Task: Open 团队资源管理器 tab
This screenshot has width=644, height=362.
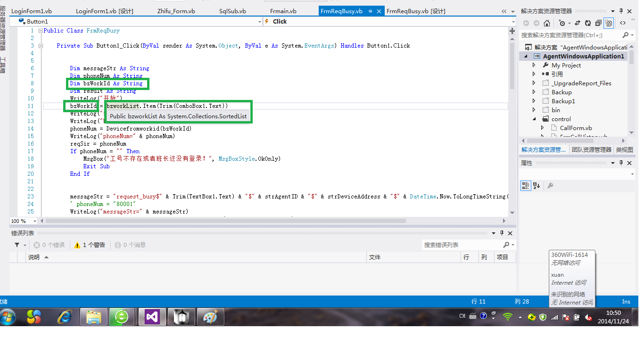Action: (591, 150)
